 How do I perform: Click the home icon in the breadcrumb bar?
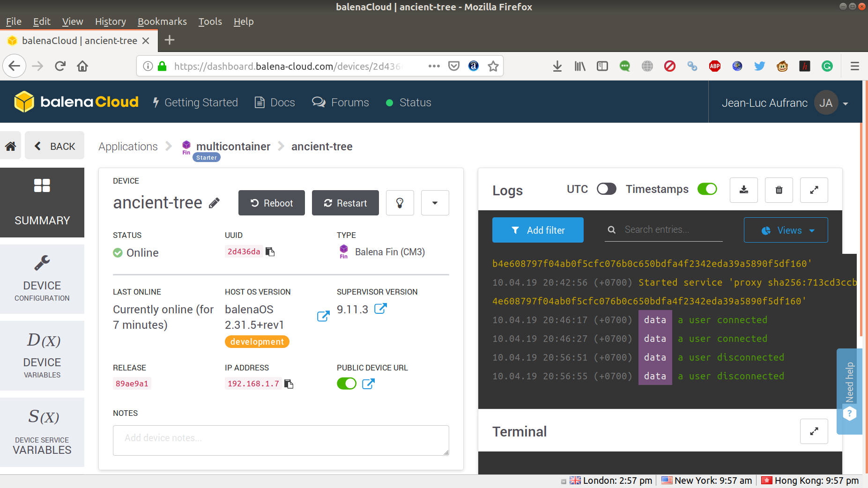[10, 146]
